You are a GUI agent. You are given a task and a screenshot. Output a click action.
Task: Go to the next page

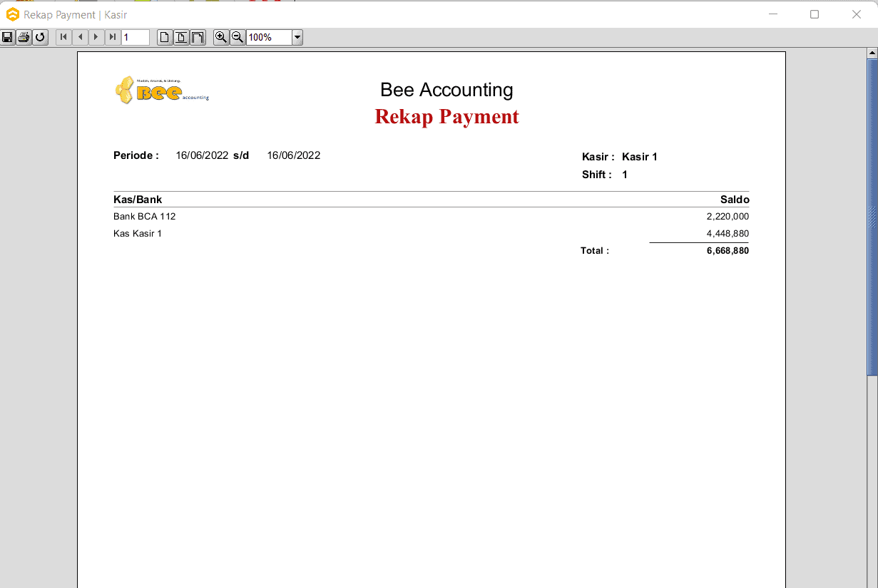pos(96,37)
